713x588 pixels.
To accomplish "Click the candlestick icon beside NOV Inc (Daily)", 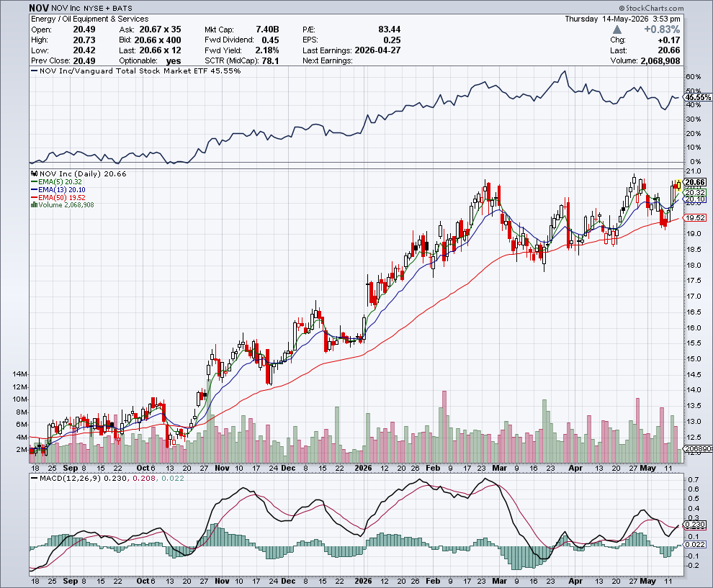I will pyautogui.click(x=34, y=173).
